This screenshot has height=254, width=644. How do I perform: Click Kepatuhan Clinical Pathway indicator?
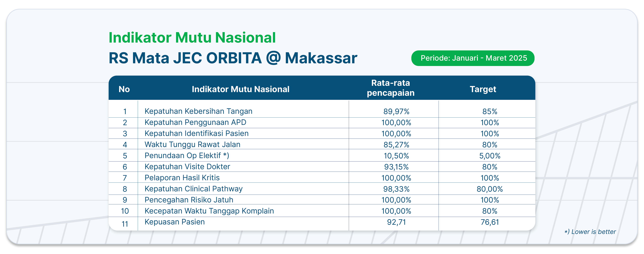pyautogui.click(x=194, y=189)
